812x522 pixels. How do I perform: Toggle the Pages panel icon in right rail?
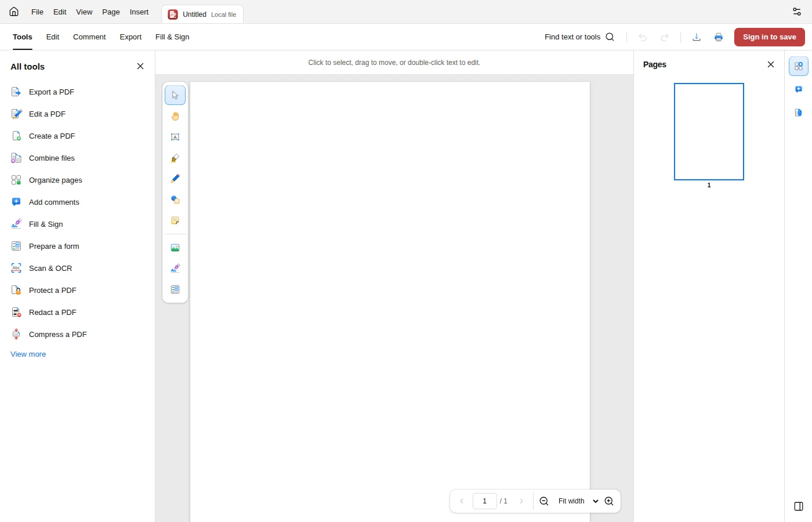click(799, 66)
